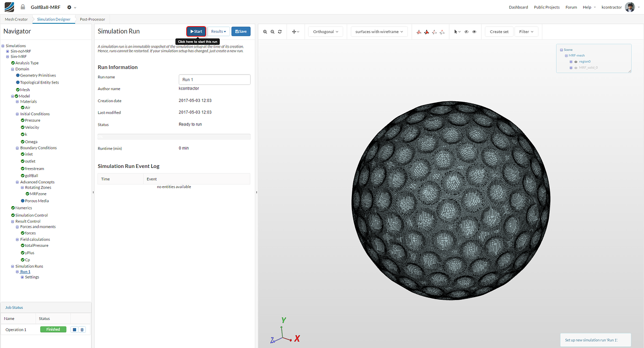Toggle visibility of region0 in scene tree
The height and width of the screenshot is (348, 644).
pos(576,61)
